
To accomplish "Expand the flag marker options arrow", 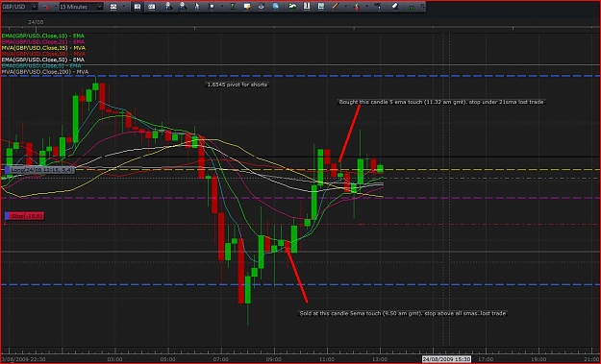I will [x=222, y=7].
